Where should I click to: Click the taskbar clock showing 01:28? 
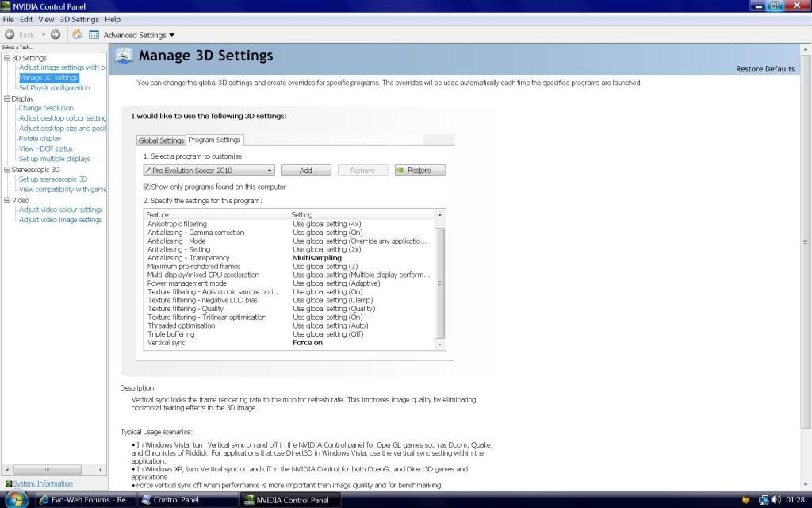[795, 500]
